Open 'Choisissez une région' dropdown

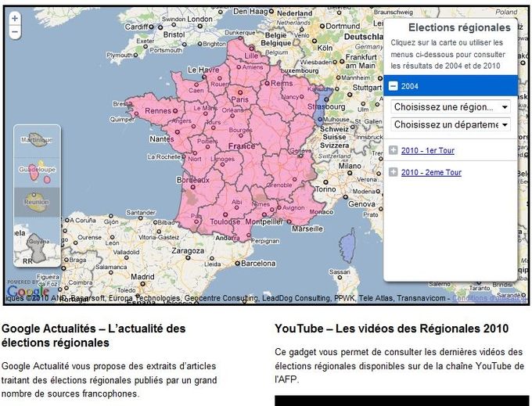[x=451, y=107]
